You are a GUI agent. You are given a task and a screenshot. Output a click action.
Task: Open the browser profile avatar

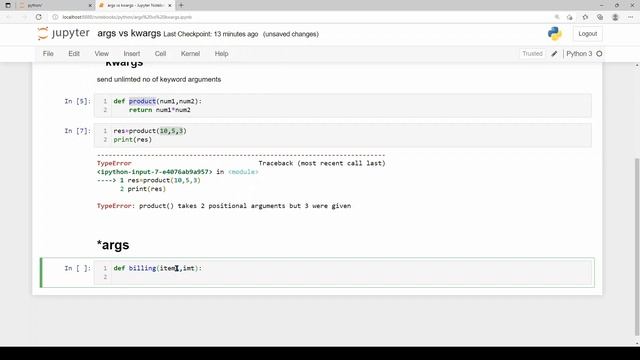615,17
